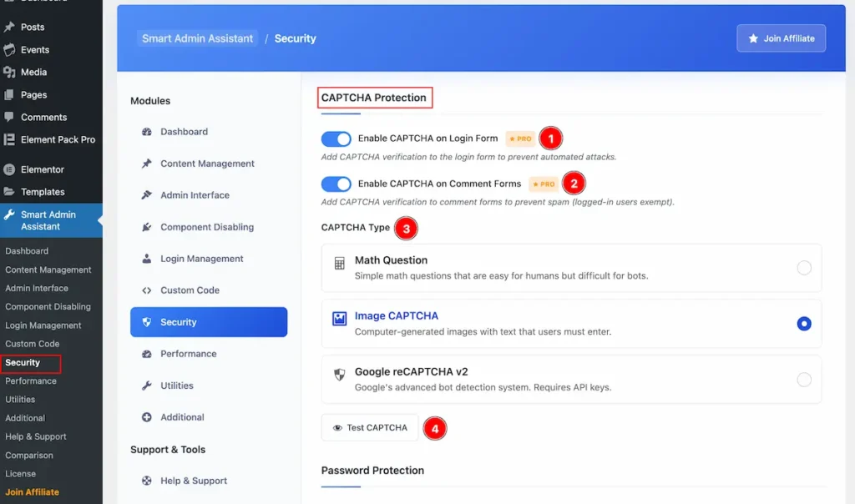Click the Component Disabling plug icon in Modules
Screen dimensions: 855x504
[147, 227]
